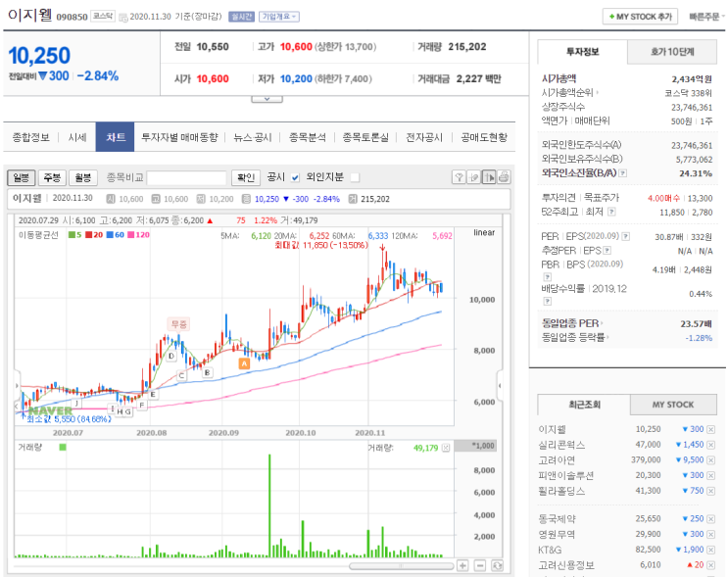Check the 외인지분 checkbox
728x577 pixels.
point(355,177)
